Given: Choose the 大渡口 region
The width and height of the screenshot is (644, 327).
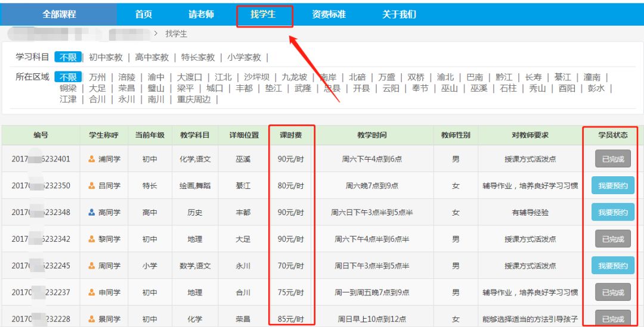Looking at the screenshot, I should point(190,77).
